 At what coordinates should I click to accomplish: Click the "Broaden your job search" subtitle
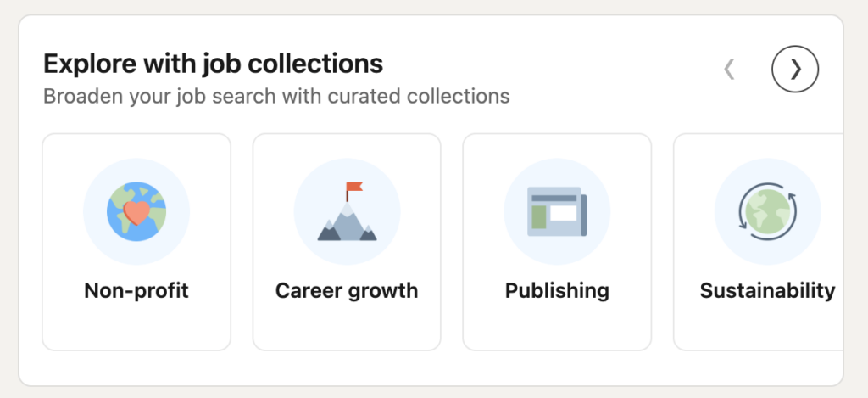[x=276, y=95]
